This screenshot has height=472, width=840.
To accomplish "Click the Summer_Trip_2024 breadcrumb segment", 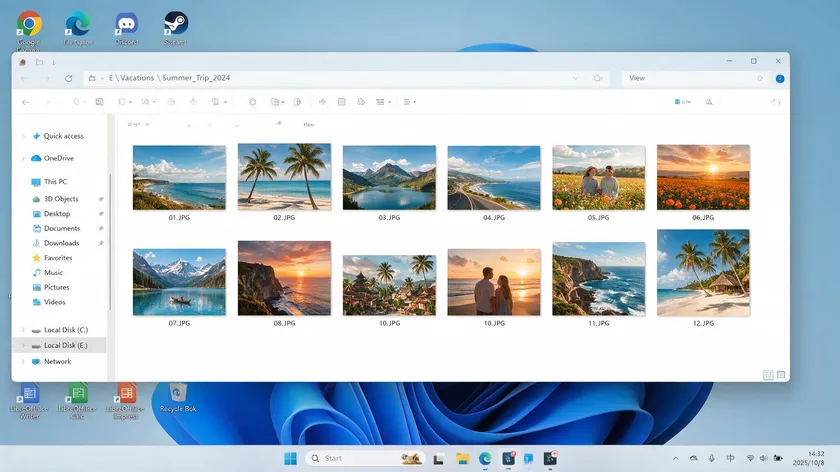I will tap(196, 78).
